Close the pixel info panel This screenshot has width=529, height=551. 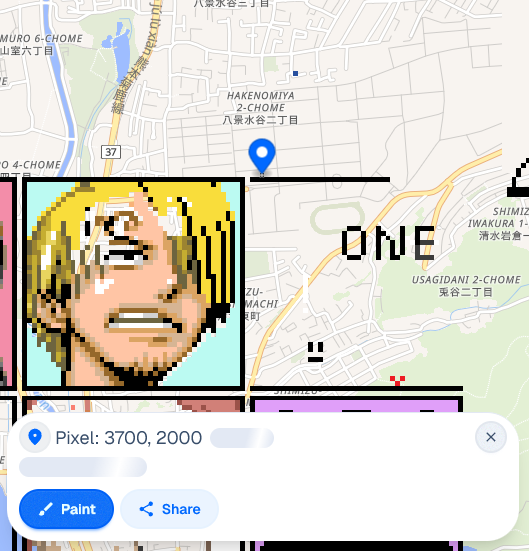[491, 437]
